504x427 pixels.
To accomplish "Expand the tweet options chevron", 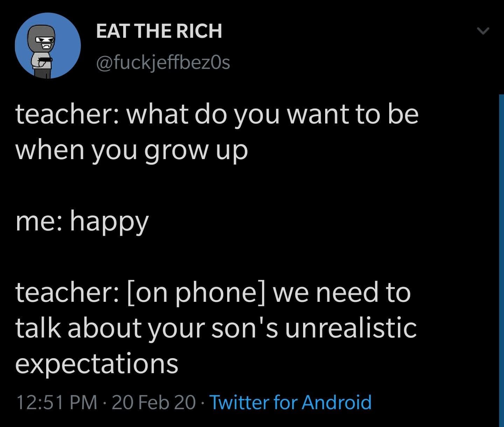I will (x=483, y=31).
